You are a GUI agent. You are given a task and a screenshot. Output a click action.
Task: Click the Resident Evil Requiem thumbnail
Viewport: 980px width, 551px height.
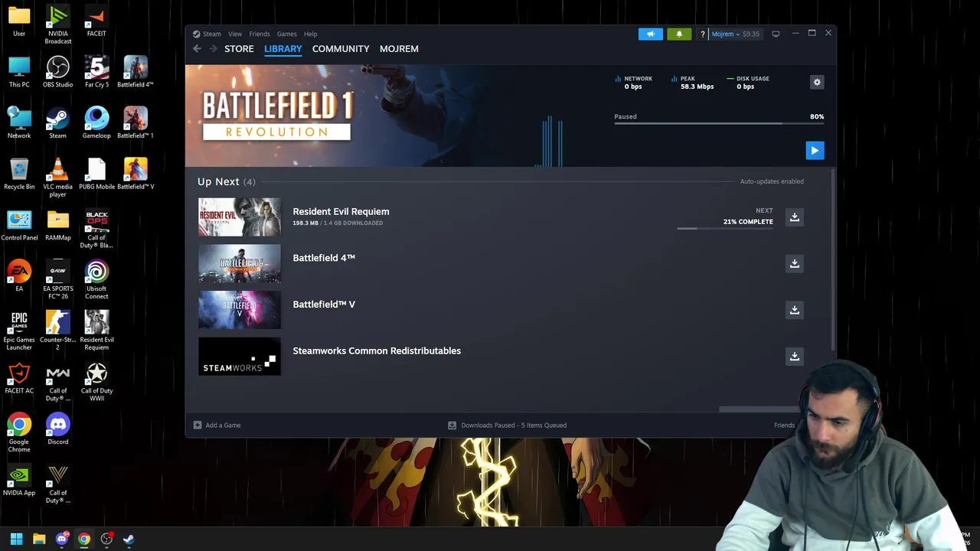(x=240, y=217)
